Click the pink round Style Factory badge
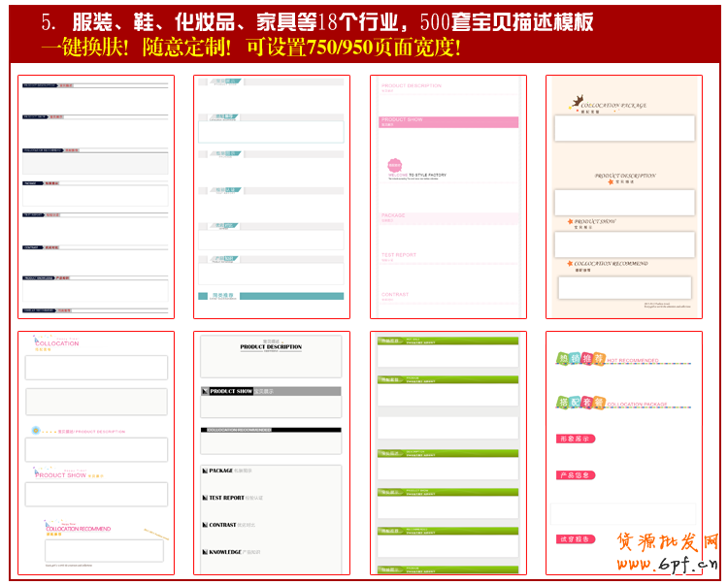728x585 pixels. [394, 166]
